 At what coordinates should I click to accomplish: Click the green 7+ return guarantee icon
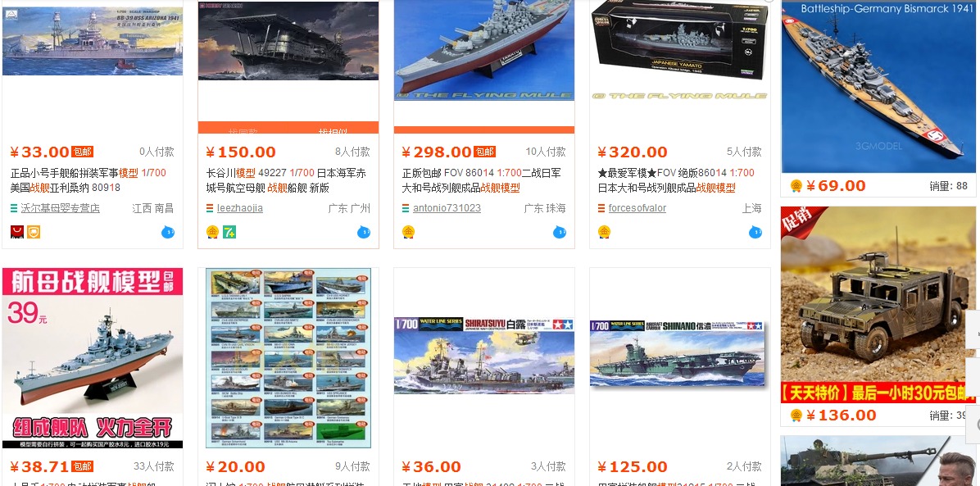[229, 232]
